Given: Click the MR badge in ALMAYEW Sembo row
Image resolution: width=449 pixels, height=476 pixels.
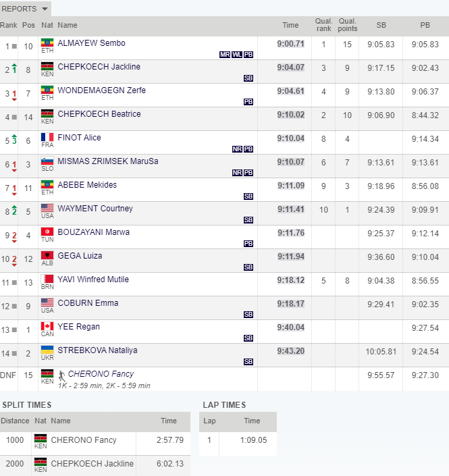Looking at the screenshot, I should coord(225,55).
